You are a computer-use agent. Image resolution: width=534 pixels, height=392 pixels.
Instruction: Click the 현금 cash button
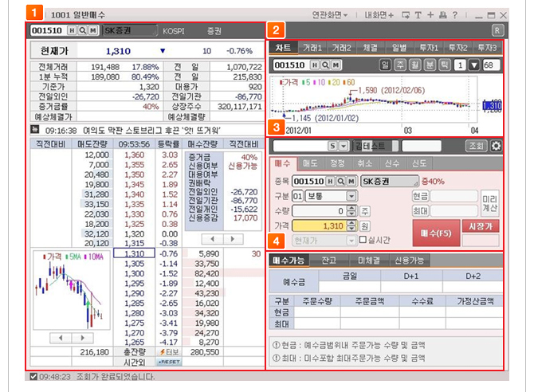click(x=420, y=196)
